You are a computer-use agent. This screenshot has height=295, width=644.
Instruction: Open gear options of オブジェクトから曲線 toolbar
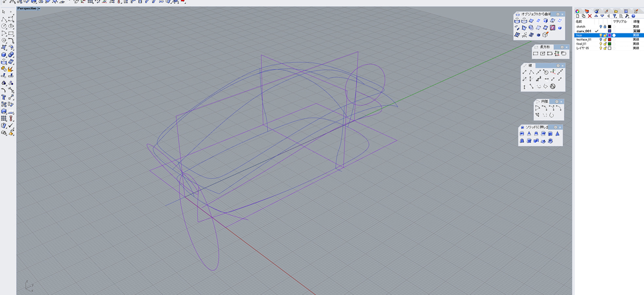click(558, 14)
